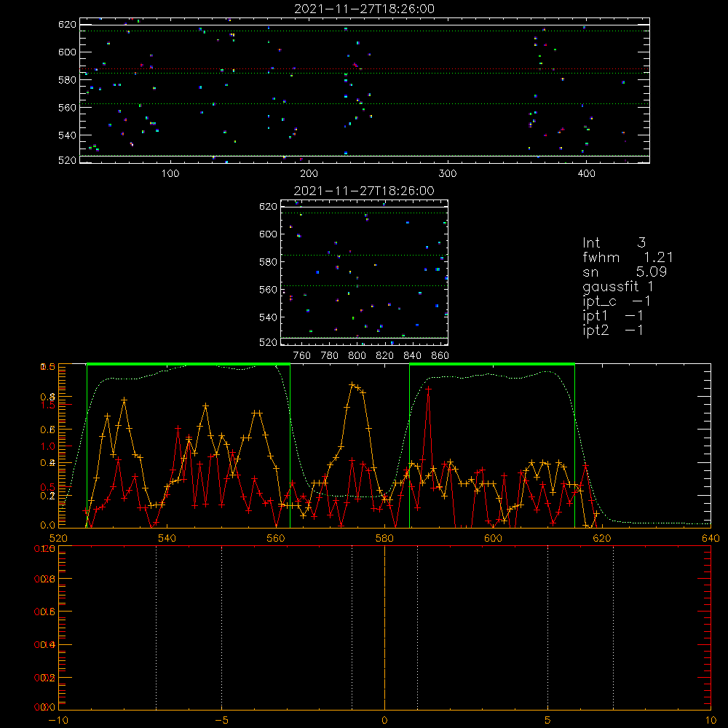Click x-axis label 820 on inset plot
The width and height of the screenshot is (728, 728).
tap(385, 356)
